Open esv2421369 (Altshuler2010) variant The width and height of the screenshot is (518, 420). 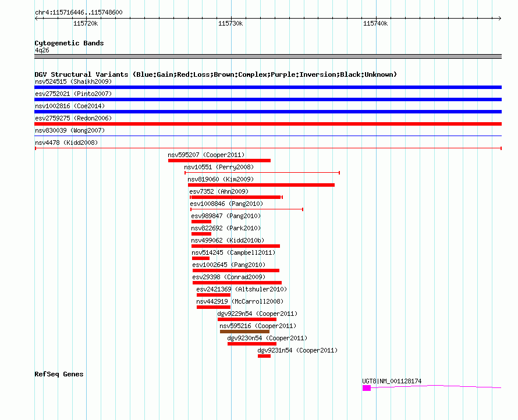pyautogui.click(x=242, y=289)
